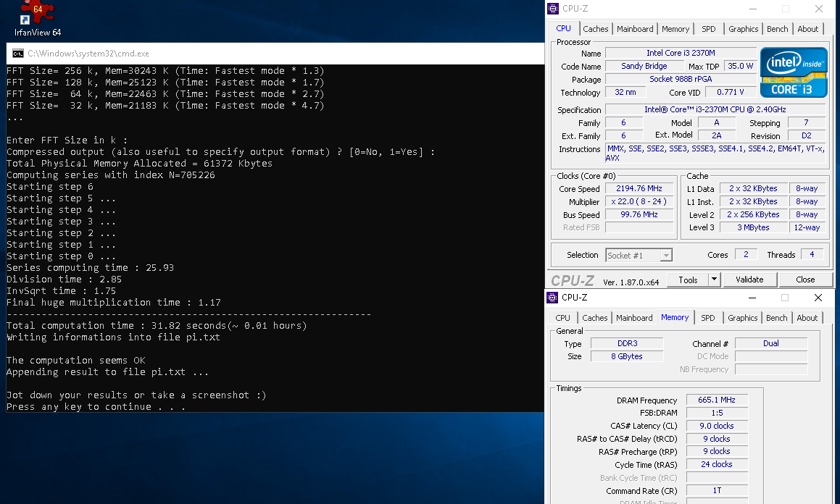Click the 'Ver. 1.87.0.x64' version label
The image size is (840, 504).
631,282
